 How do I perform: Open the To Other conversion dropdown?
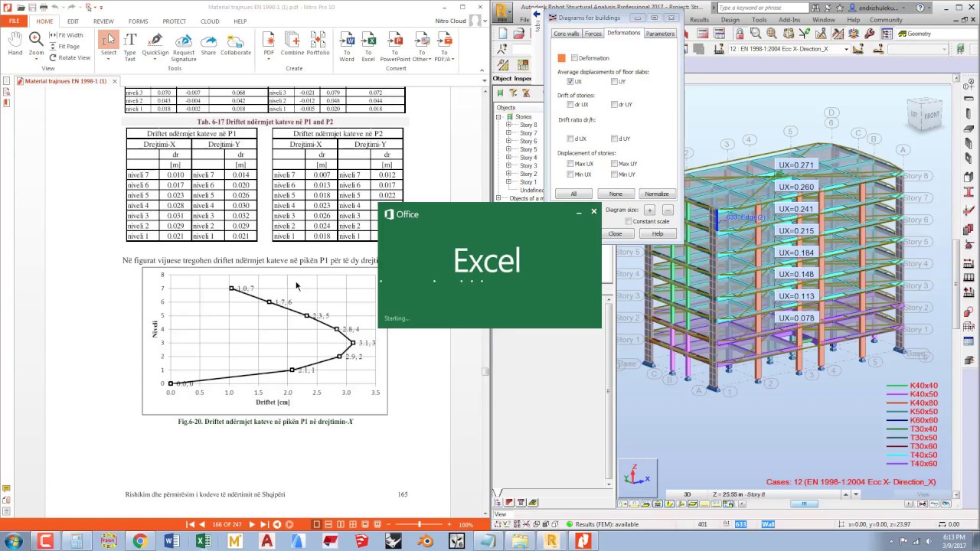[x=430, y=60]
